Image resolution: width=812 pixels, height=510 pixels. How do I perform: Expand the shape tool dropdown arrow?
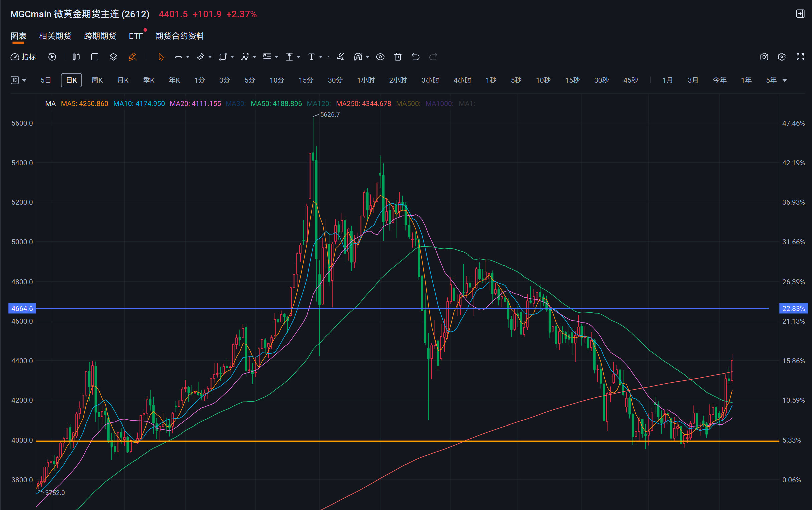[x=232, y=57]
